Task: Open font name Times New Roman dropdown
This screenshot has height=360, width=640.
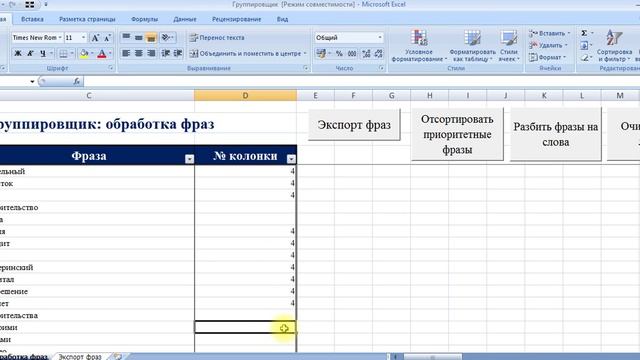Action: coord(60,38)
